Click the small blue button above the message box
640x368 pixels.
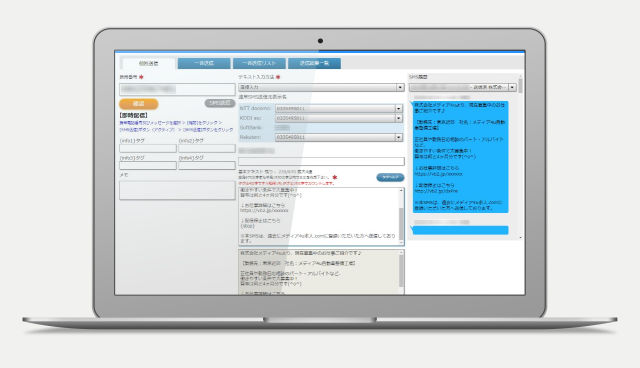(390, 177)
